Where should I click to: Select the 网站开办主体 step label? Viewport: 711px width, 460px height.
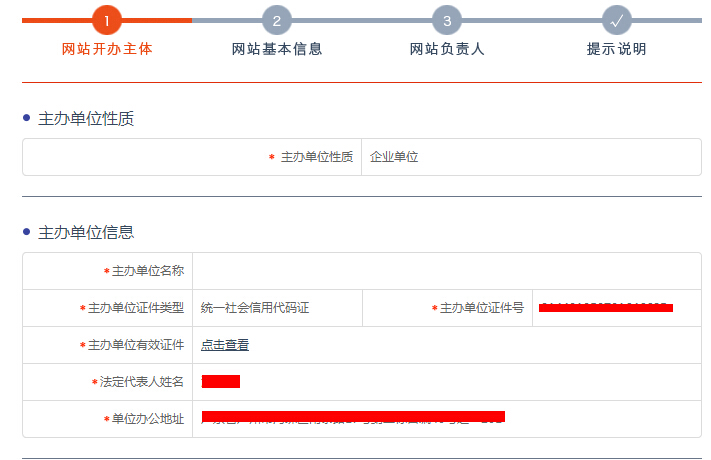coord(106,49)
